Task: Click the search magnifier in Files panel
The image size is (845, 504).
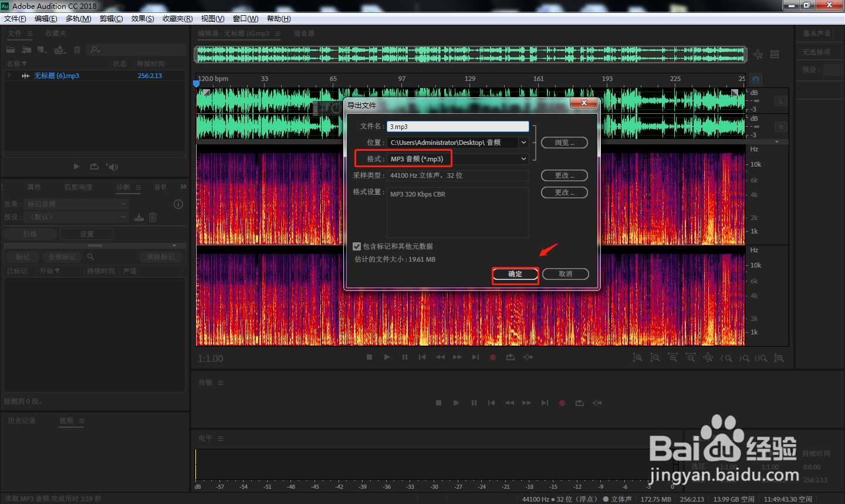Action: 96,50
